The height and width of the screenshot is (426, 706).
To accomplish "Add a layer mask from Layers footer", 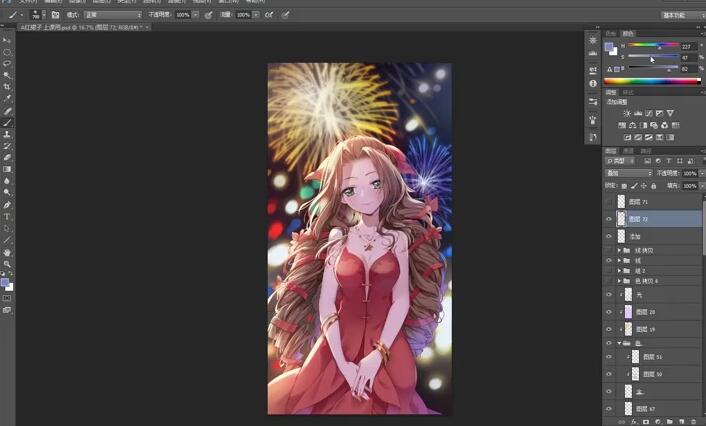I will point(646,422).
